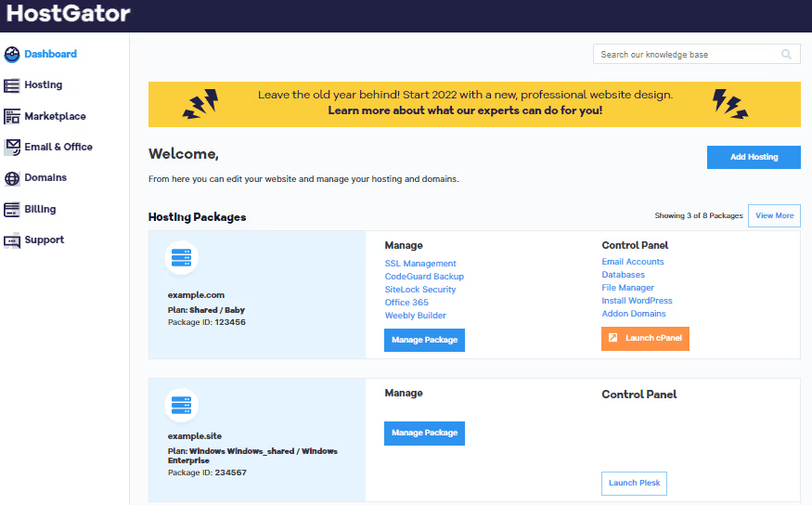812x505 pixels.
Task: Click View More packages button
Action: pos(774,215)
